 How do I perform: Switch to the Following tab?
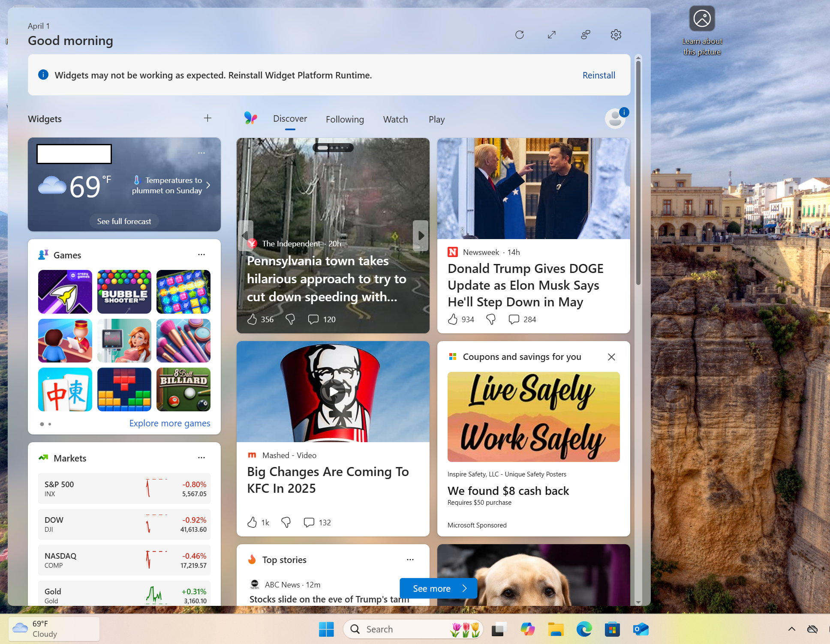tap(345, 119)
